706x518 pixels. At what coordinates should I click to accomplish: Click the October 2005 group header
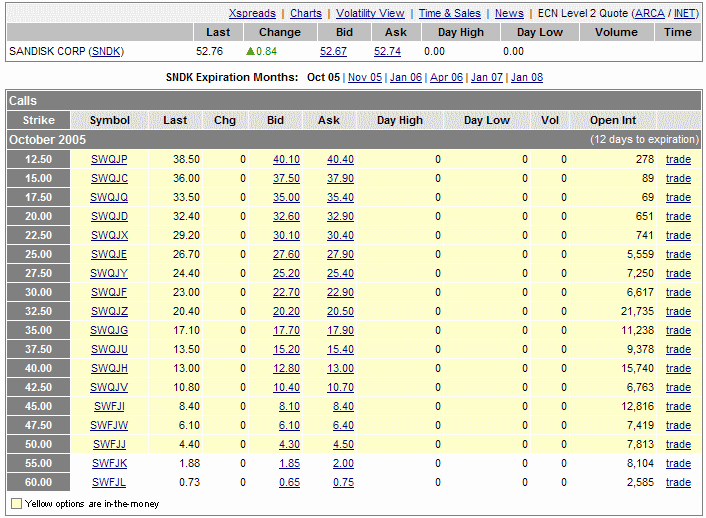click(x=354, y=140)
